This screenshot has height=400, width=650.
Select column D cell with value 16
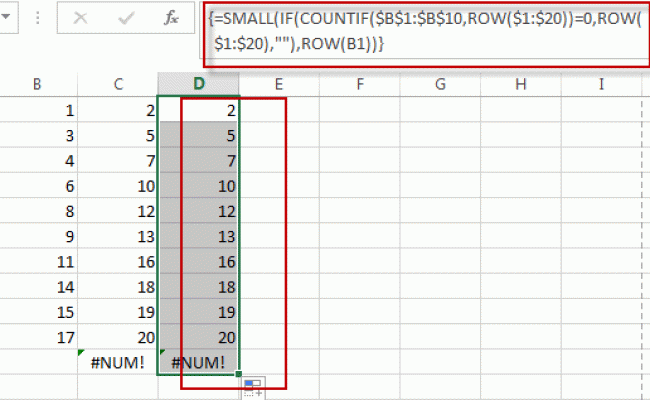point(199,262)
